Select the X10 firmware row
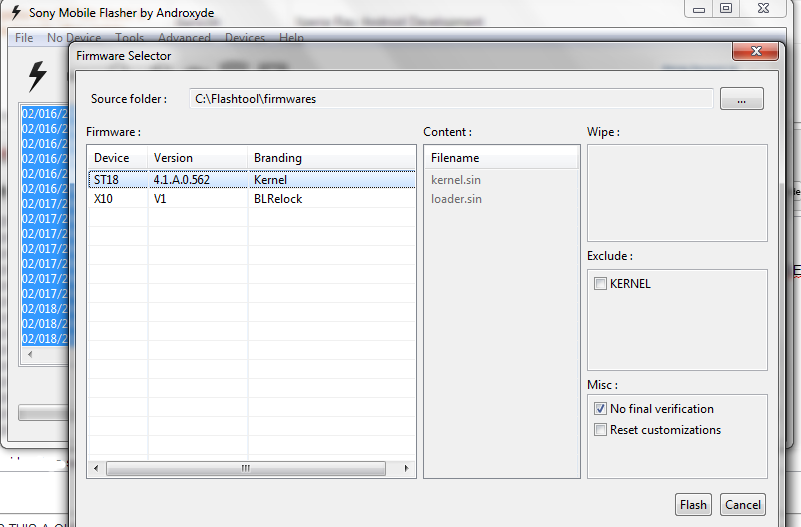The width and height of the screenshot is (801, 527). point(252,199)
